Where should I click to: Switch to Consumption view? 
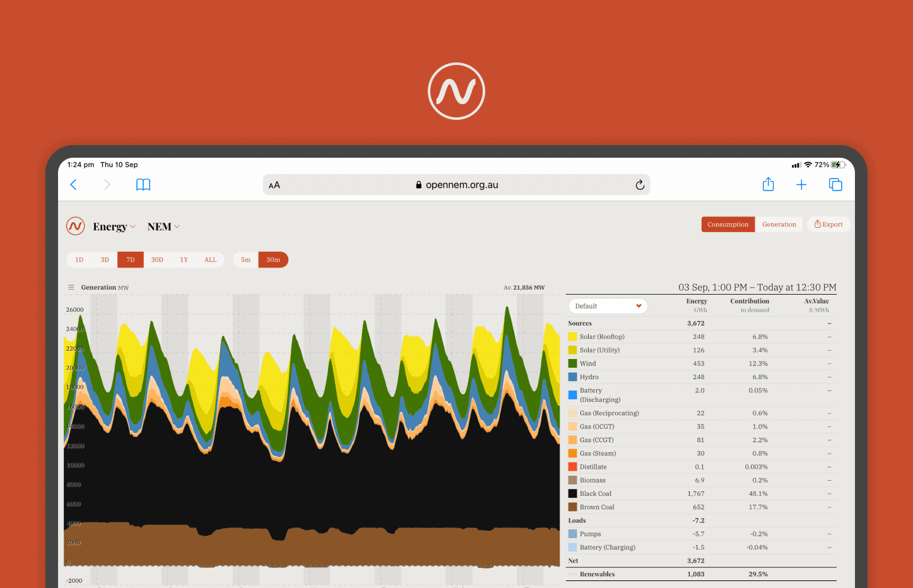point(727,225)
